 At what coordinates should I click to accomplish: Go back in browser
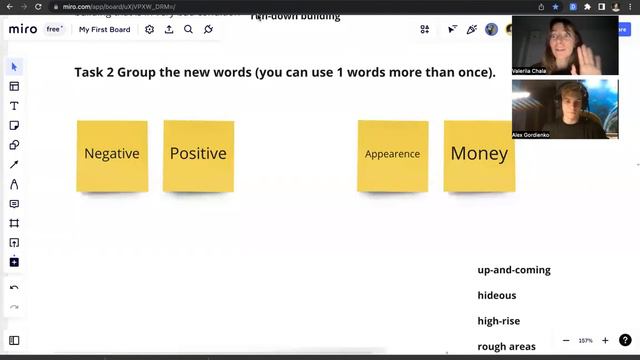click(9, 7)
